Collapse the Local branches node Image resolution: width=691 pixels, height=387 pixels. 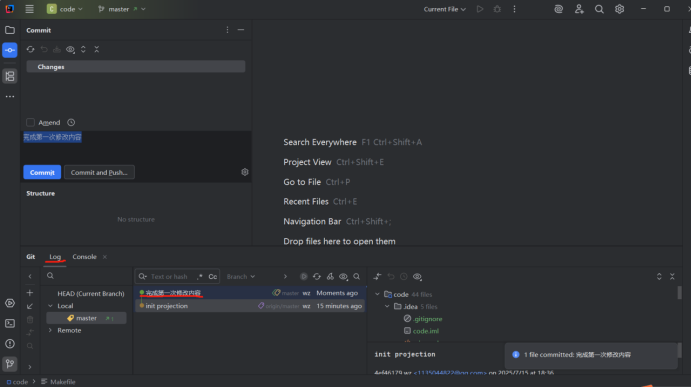point(50,306)
